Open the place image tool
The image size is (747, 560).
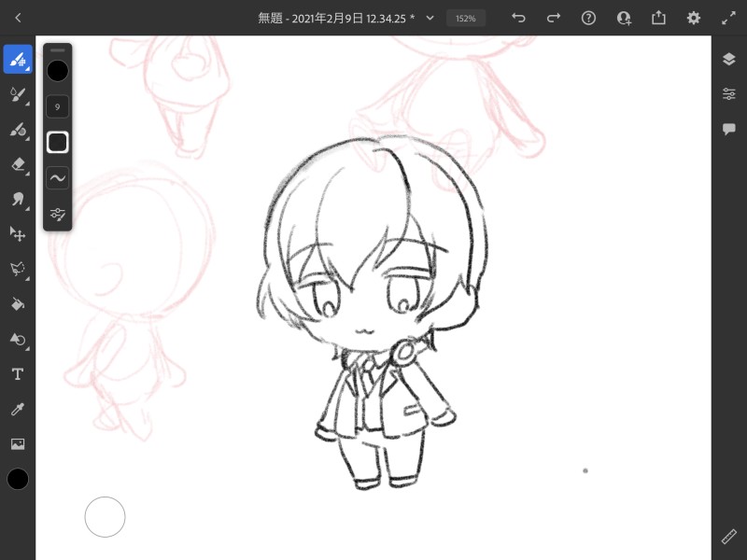(x=18, y=444)
